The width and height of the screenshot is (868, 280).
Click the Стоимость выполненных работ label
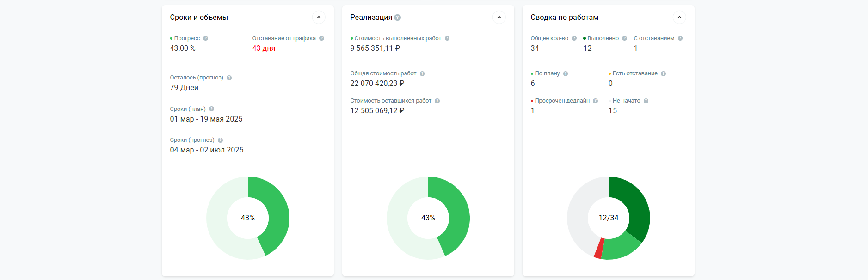[x=398, y=38]
